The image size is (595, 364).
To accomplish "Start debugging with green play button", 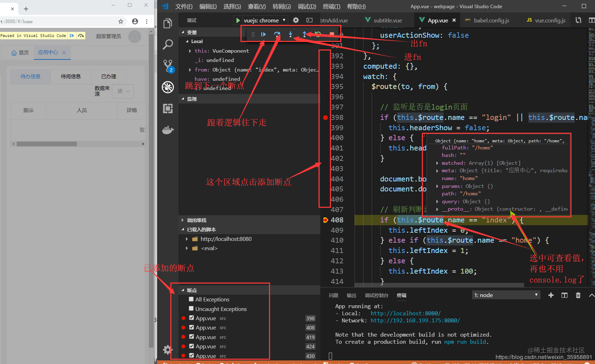I will pyautogui.click(x=238, y=20).
